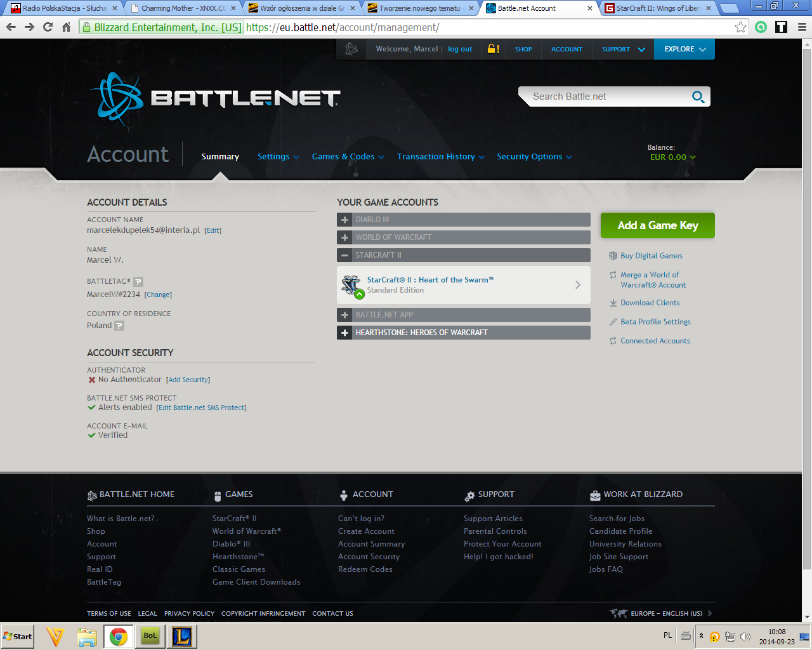
Task: Switch to Wzór ogłoszenia browser tab
Action: [x=302, y=8]
